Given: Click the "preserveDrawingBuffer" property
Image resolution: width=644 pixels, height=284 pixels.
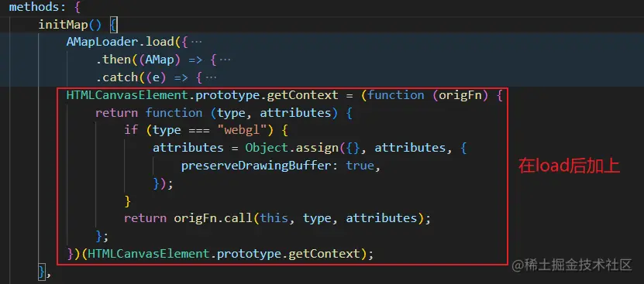Looking at the screenshot, I should [257, 166].
